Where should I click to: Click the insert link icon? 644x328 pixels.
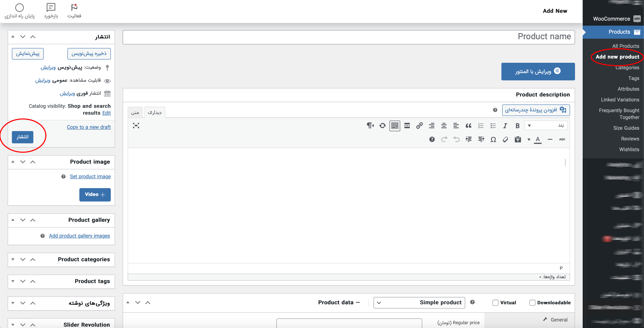point(419,126)
